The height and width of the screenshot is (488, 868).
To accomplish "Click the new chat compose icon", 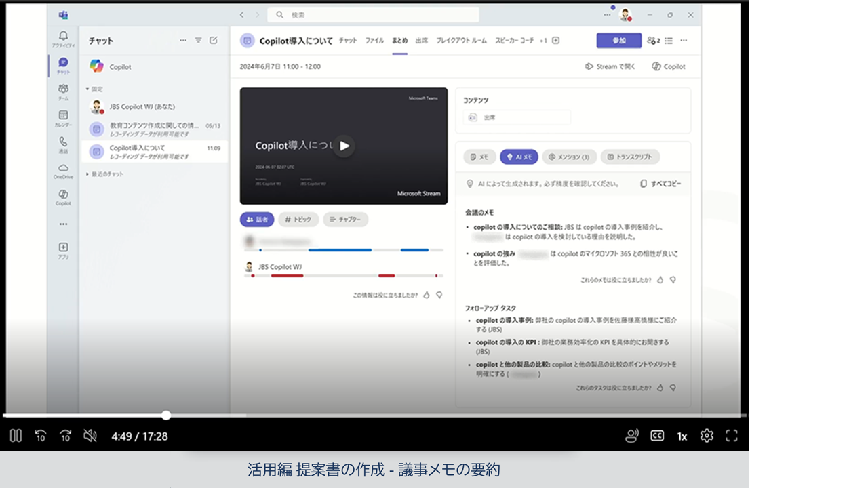I will 214,41.
